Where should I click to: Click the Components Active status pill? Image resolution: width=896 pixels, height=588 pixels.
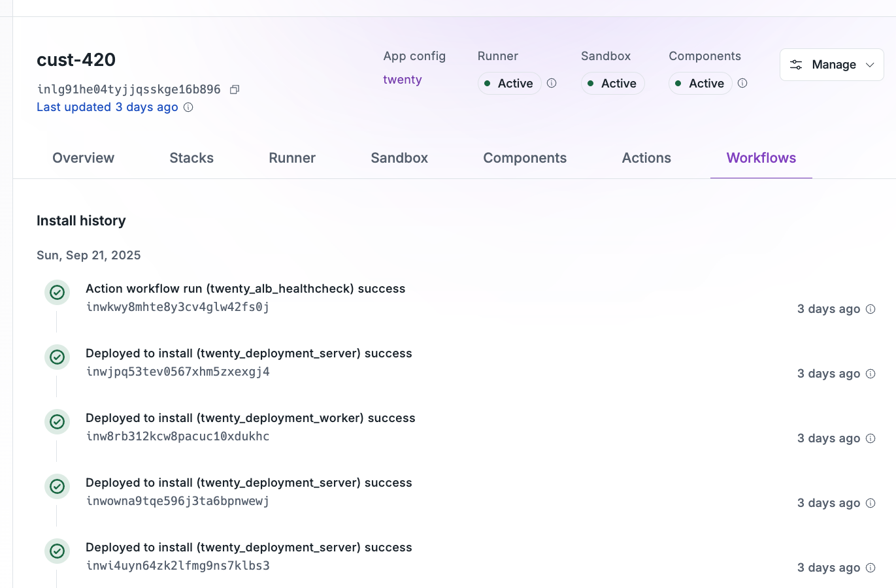(x=700, y=83)
